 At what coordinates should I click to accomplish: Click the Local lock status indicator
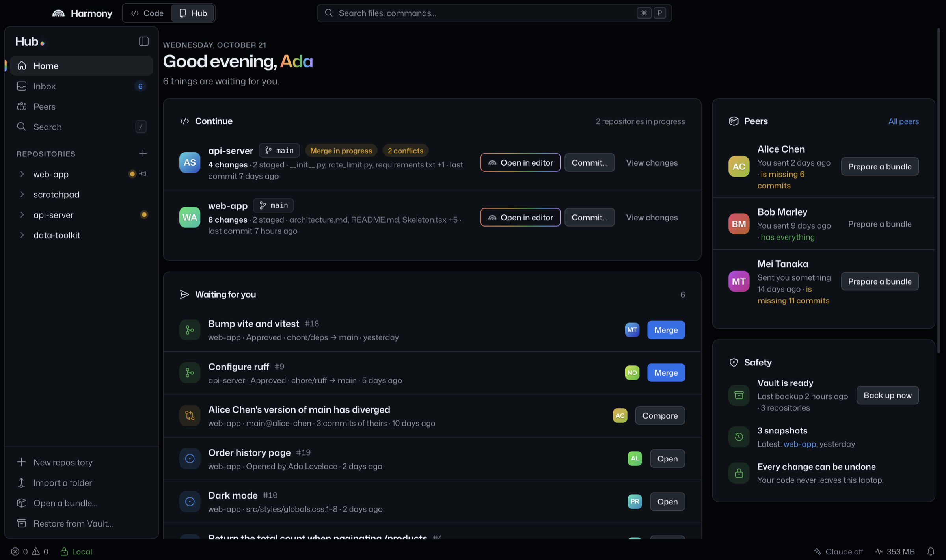click(x=76, y=551)
